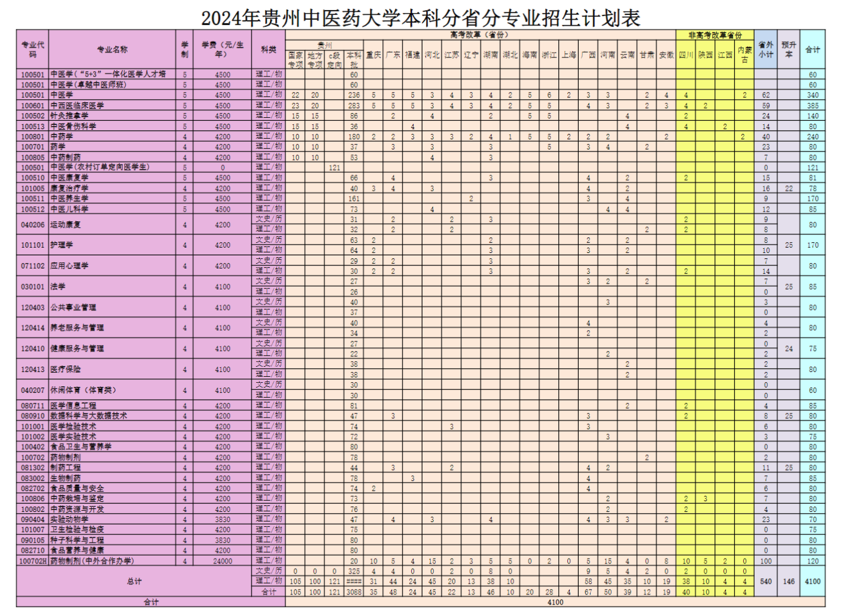This screenshot has width=842, height=616.
Task: Click the 运动康复 major name
Action: [x=66, y=225]
